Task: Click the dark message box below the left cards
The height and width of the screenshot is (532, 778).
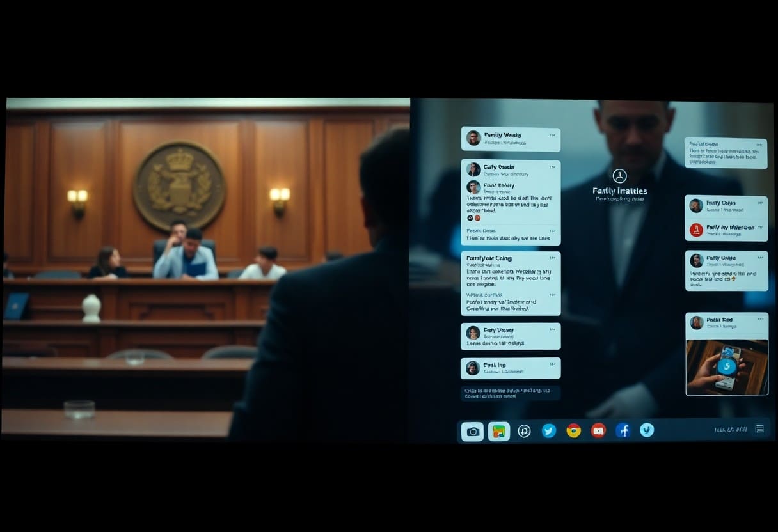Action: (510, 393)
